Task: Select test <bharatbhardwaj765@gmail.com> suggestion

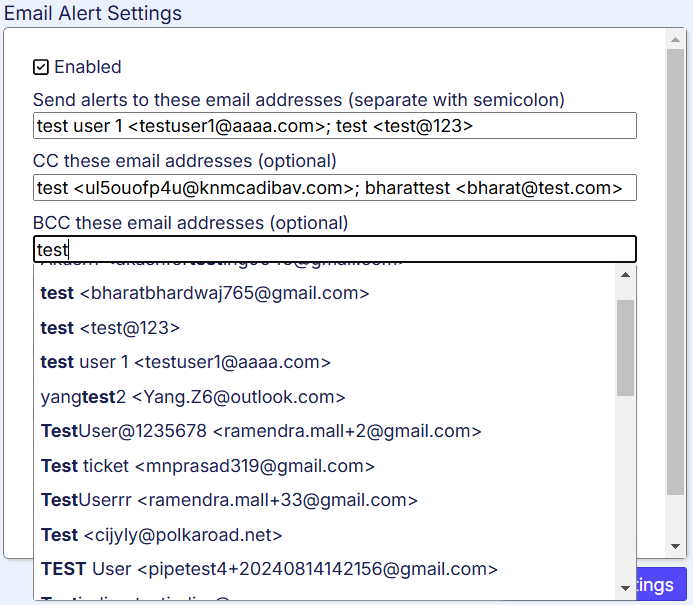Action: click(x=205, y=294)
